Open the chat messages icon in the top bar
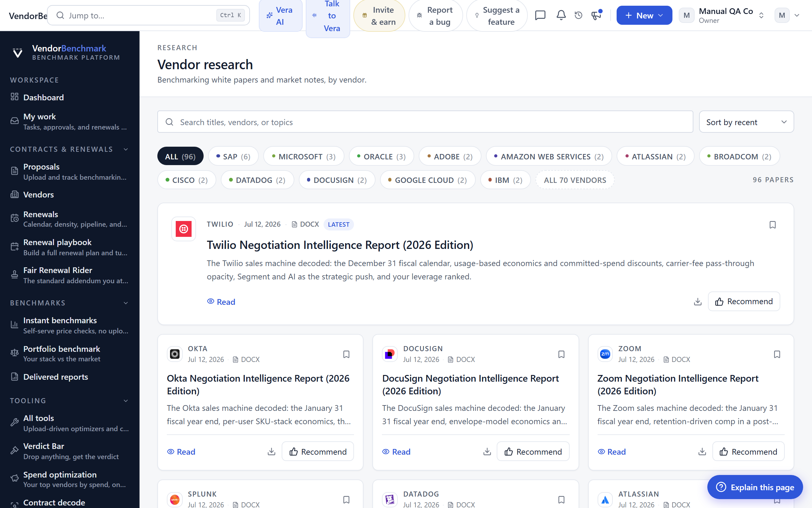Screen dimensions: 812x508 pyautogui.click(x=540, y=16)
